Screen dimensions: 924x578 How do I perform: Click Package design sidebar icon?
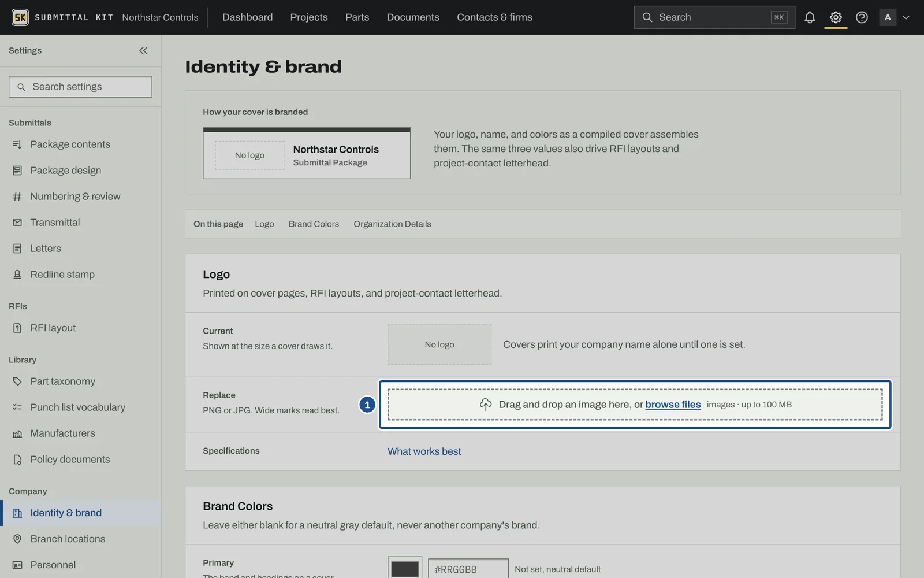(17, 171)
